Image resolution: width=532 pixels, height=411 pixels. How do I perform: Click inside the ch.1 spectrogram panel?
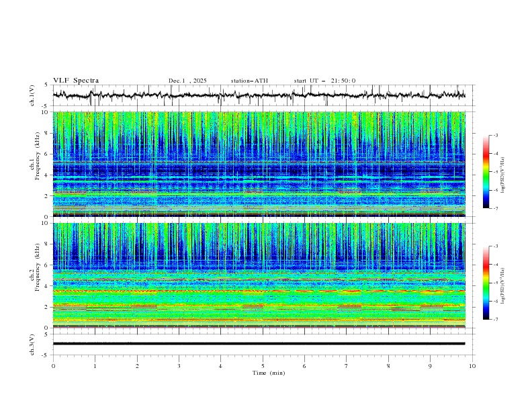click(259, 164)
